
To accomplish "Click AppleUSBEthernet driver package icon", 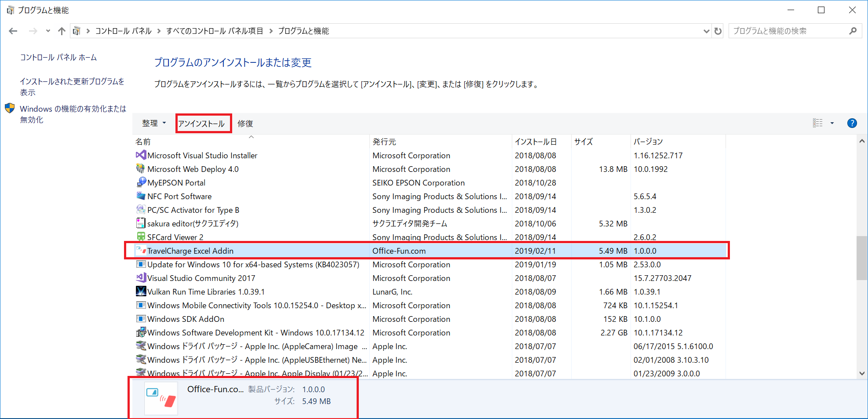I will (x=141, y=359).
